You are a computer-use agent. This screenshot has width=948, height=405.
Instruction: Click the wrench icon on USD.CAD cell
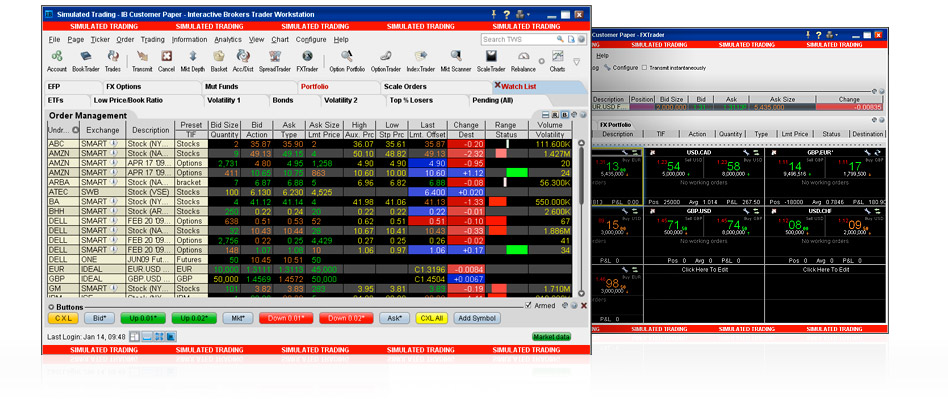(747, 154)
